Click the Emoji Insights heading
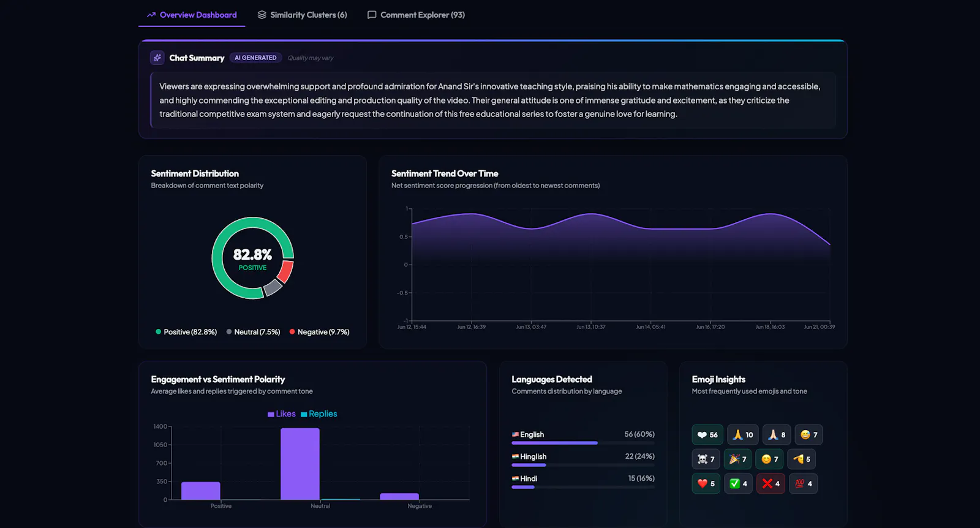Image resolution: width=980 pixels, height=528 pixels. 718,379
